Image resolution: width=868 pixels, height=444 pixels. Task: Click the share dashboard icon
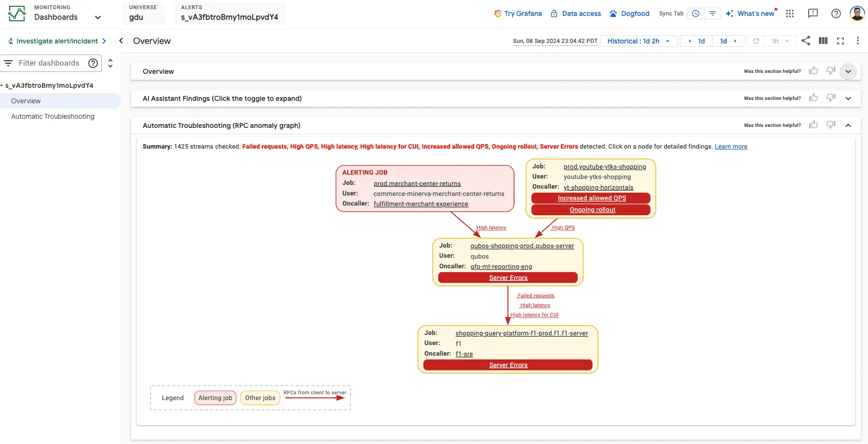pos(806,41)
